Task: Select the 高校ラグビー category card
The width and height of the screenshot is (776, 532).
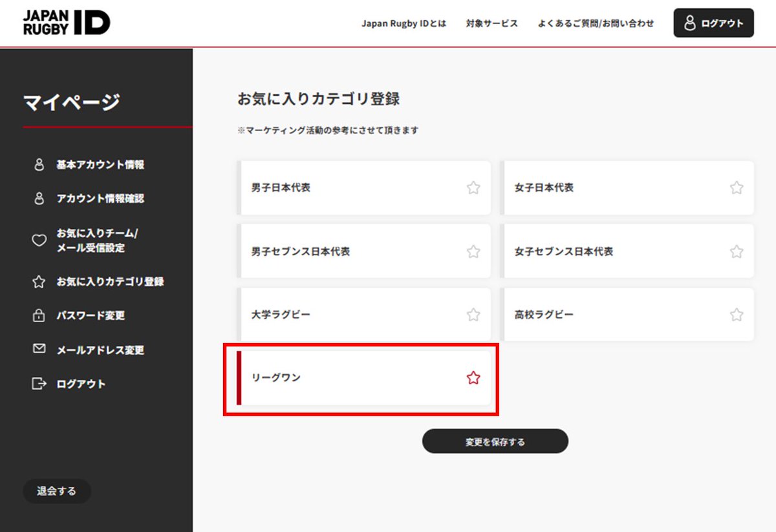Action: 627,315
